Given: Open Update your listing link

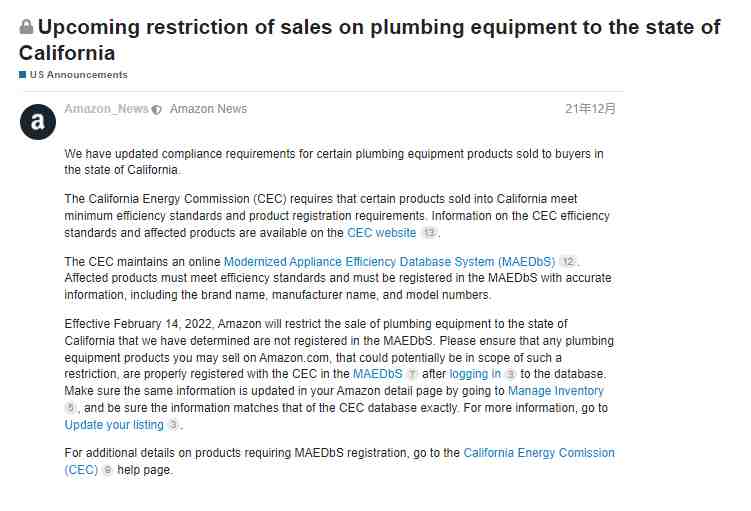Looking at the screenshot, I should point(114,425).
